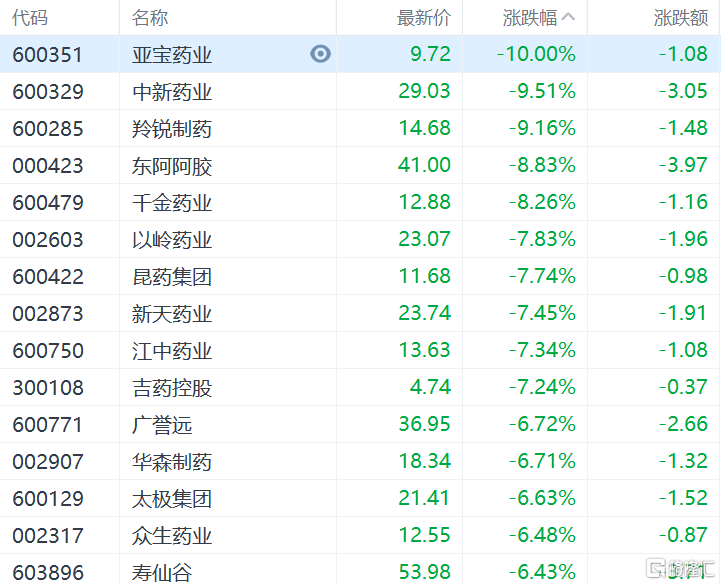The height and width of the screenshot is (585, 721).
Task: Click change percent -6.48%
Action: coord(542,535)
